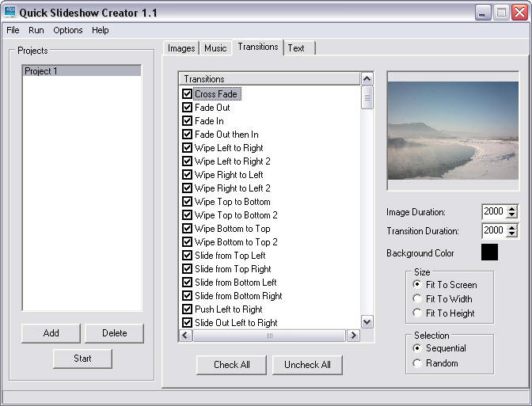
Task: Click the Delete project button
Action: tap(114, 333)
